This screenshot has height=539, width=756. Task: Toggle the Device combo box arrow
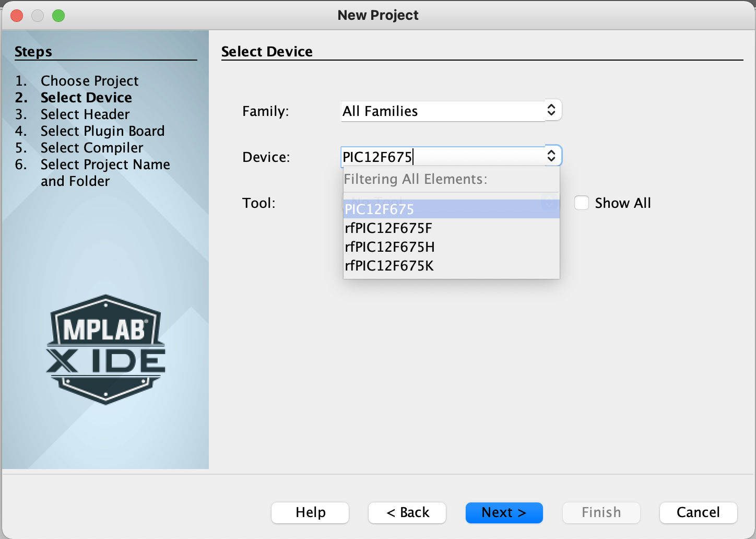(x=552, y=156)
